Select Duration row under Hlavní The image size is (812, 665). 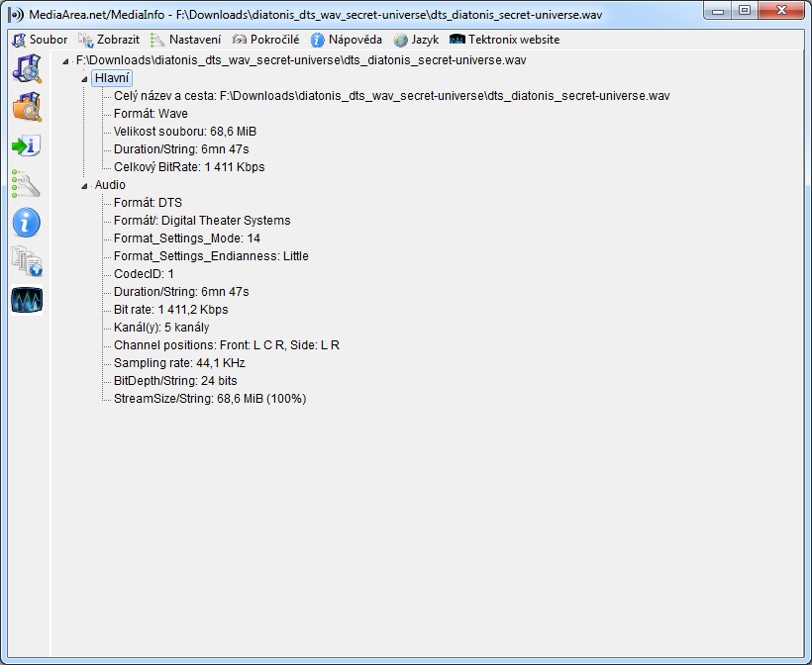181,149
